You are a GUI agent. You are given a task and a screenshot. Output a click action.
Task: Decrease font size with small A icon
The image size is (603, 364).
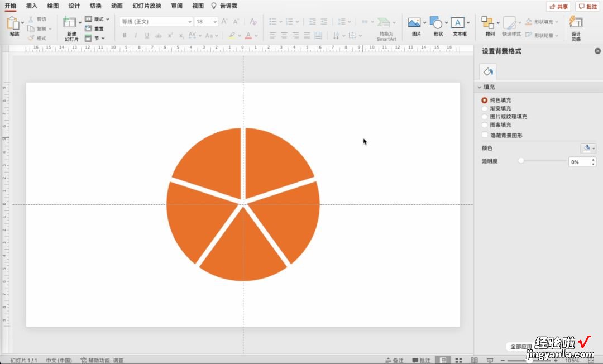pyautogui.click(x=236, y=22)
